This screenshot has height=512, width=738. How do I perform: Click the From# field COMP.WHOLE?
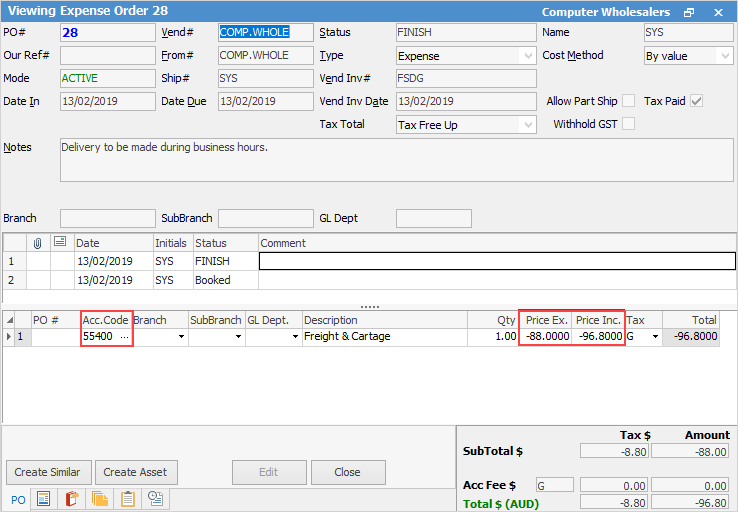click(265, 56)
